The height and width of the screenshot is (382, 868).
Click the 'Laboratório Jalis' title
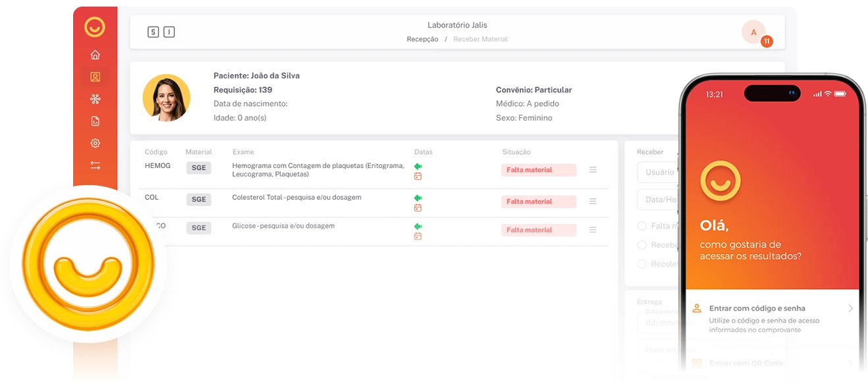pos(457,25)
